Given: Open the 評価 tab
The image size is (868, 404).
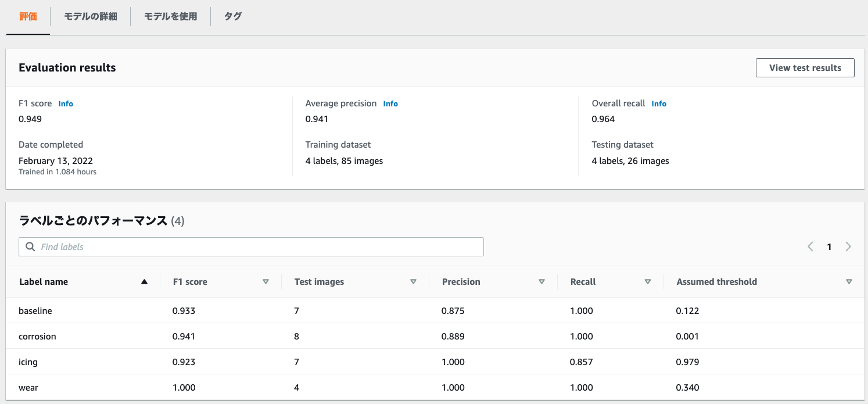Looking at the screenshot, I should coord(28,16).
